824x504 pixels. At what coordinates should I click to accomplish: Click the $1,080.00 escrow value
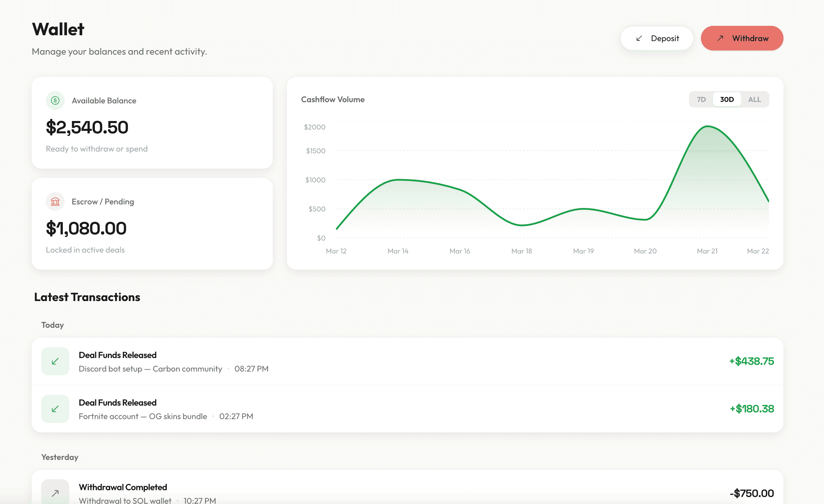86,229
